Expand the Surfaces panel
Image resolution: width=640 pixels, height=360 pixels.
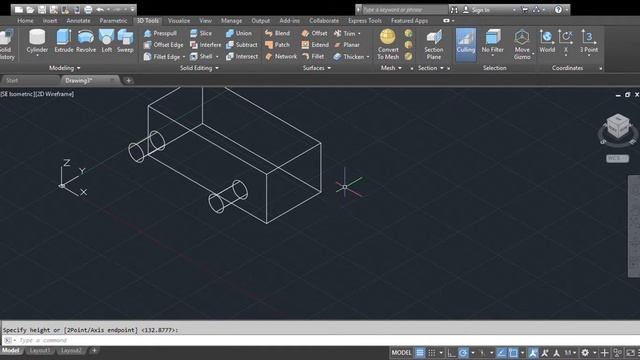pos(317,68)
